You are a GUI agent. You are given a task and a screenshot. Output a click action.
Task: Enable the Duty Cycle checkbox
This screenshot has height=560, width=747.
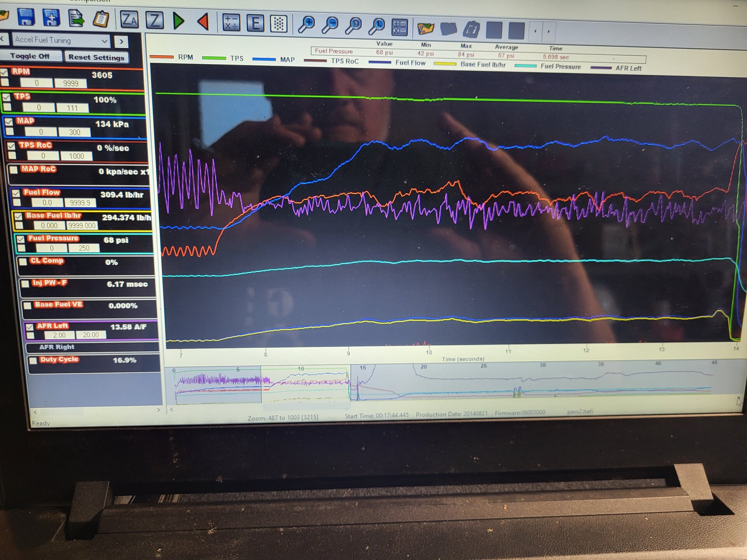pyautogui.click(x=33, y=360)
